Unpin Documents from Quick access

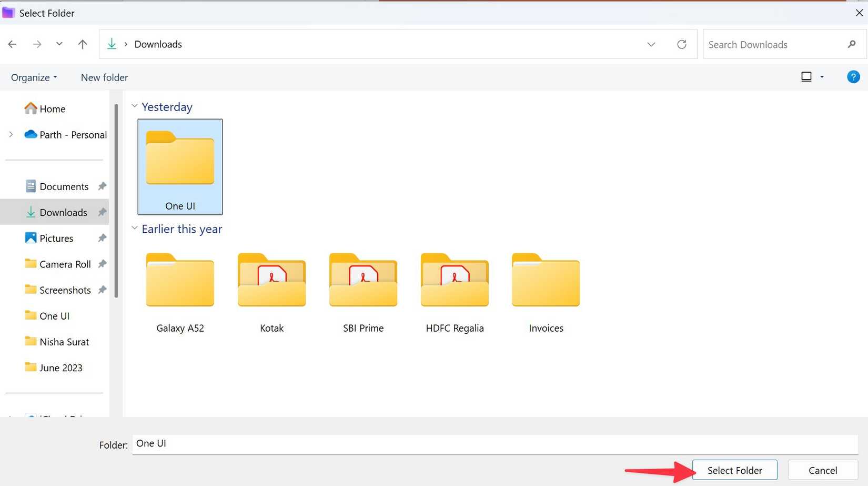[x=102, y=186]
